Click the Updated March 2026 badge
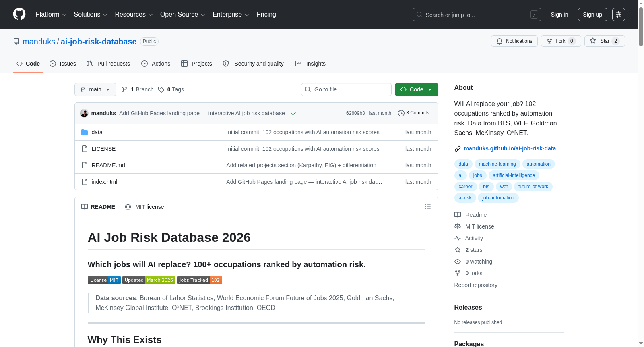 pyautogui.click(x=149, y=280)
